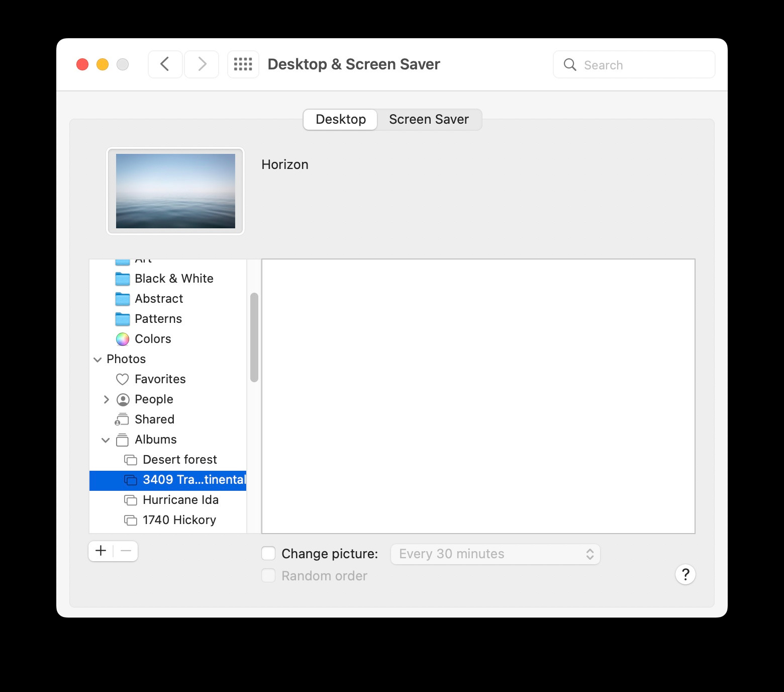Select the Black & White folder icon
784x692 pixels.
pos(123,279)
